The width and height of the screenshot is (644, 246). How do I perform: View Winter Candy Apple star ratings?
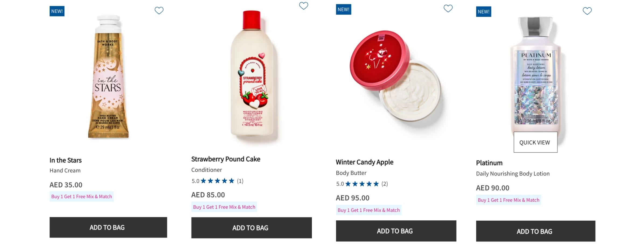tap(362, 184)
